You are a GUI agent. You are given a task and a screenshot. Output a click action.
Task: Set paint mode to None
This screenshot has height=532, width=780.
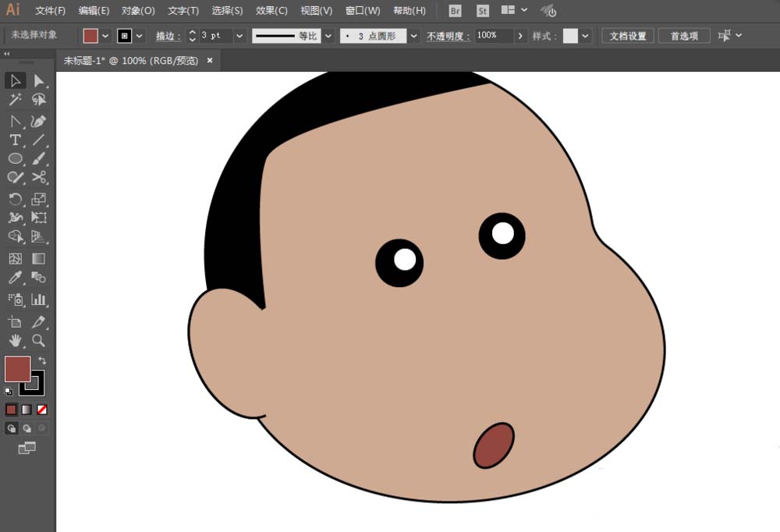42,410
